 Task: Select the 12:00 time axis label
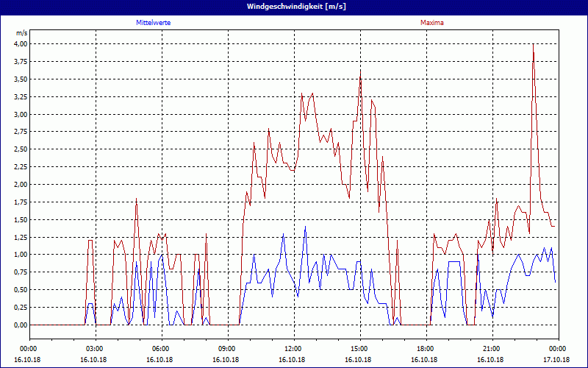pos(293,349)
